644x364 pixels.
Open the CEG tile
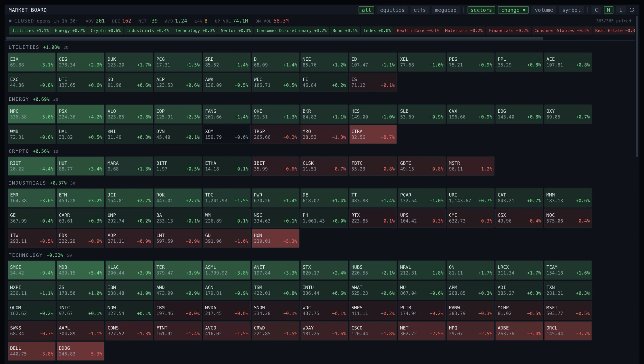click(x=80, y=62)
